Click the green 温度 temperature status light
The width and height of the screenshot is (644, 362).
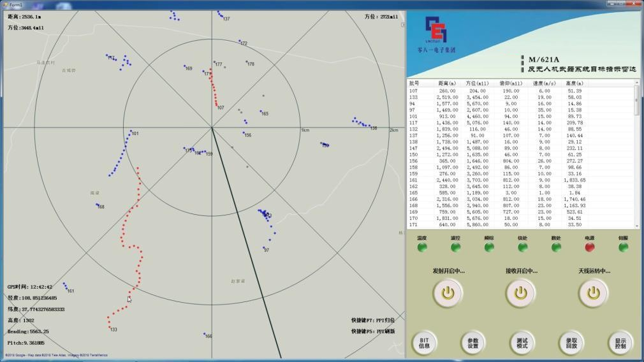pos(421,247)
